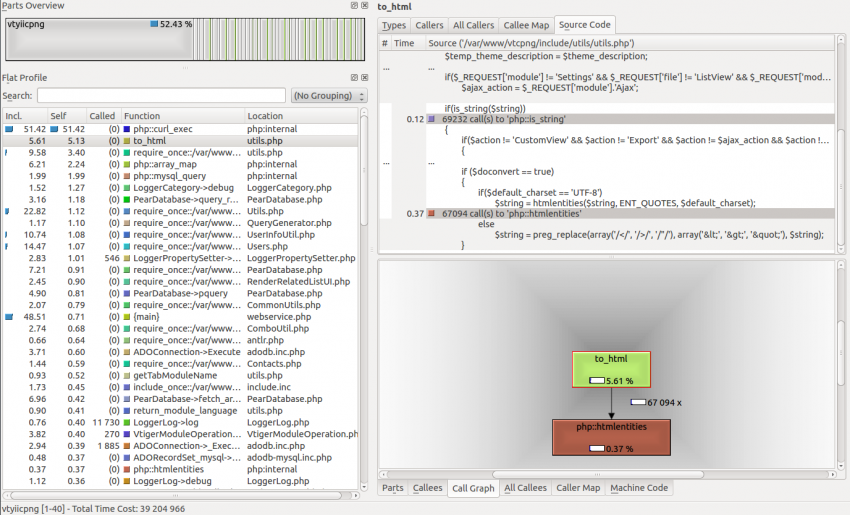
Task: Click the purple php::is_string call marker in source
Action: (x=431, y=119)
